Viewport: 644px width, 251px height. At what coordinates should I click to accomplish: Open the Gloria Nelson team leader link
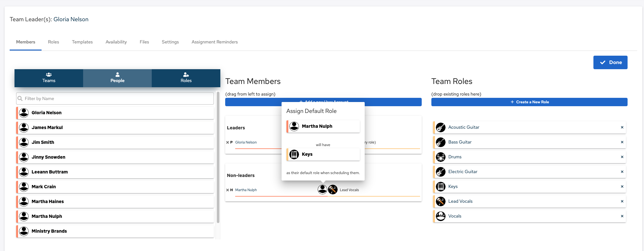(x=71, y=19)
